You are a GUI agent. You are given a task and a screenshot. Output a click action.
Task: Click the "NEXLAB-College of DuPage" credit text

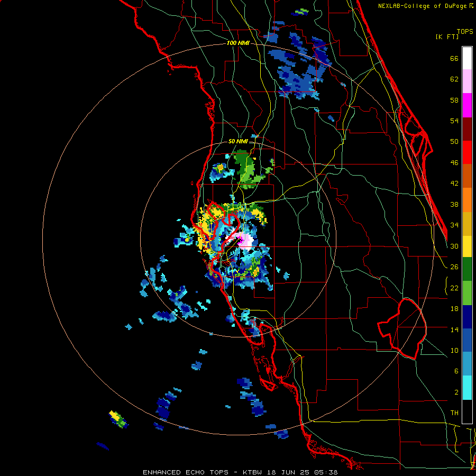(x=422, y=6)
